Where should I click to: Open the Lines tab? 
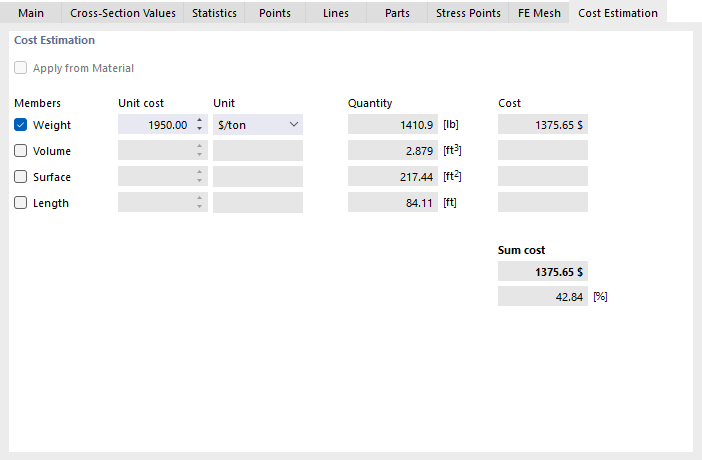(336, 13)
